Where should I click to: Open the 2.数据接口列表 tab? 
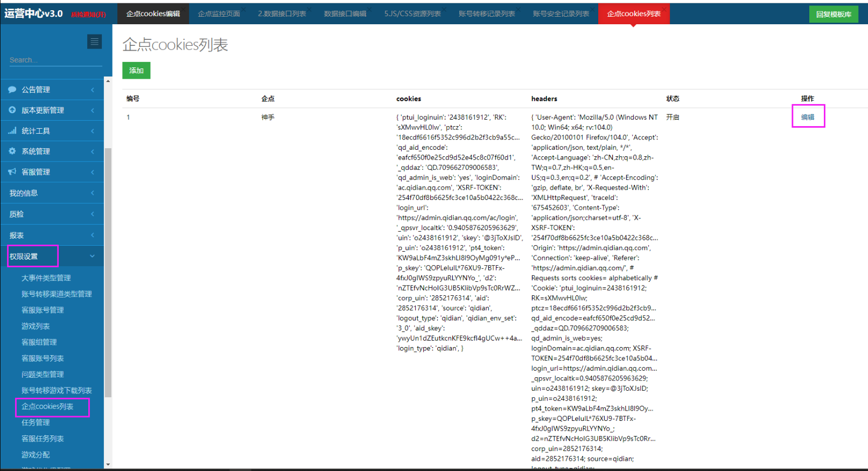pos(282,13)
